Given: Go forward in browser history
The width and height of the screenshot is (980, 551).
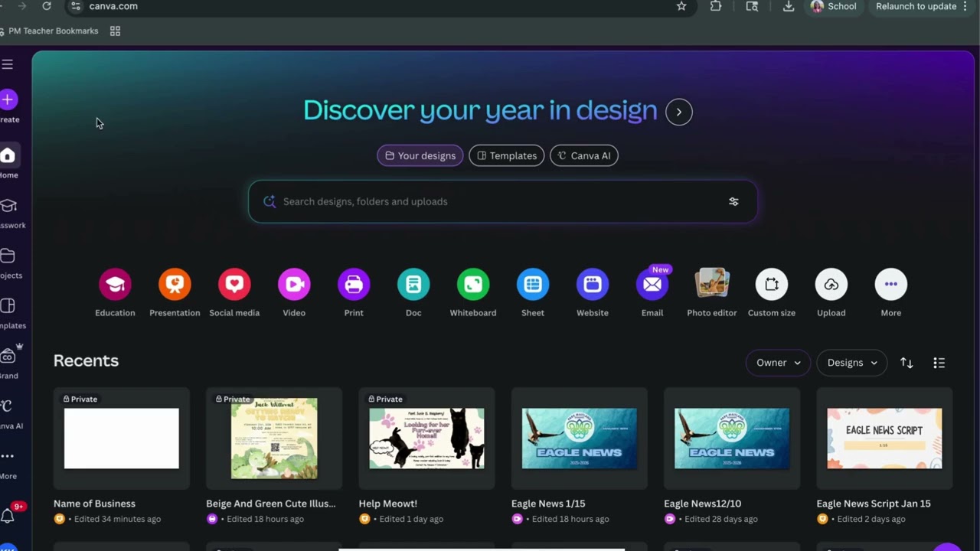Looking at the screenshot, I should (21, 6).
